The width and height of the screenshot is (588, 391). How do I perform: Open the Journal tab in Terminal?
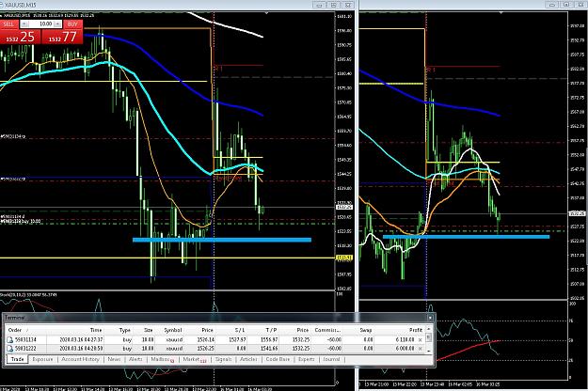point(331,359)
